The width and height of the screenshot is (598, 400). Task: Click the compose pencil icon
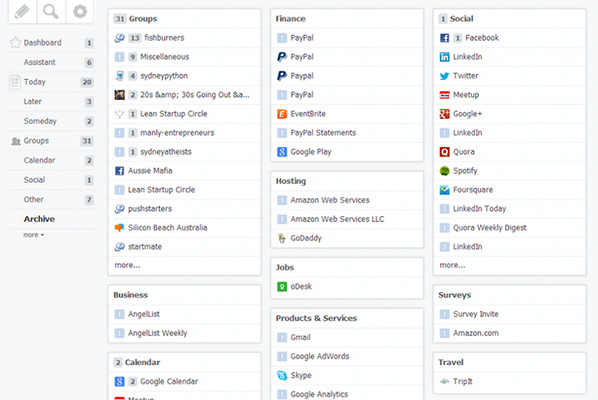point(22,11)
